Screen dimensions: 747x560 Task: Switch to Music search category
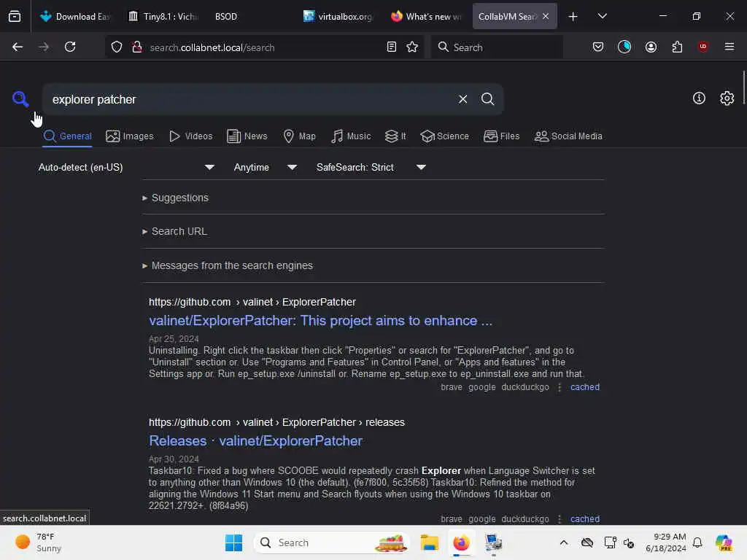point(351,136)
